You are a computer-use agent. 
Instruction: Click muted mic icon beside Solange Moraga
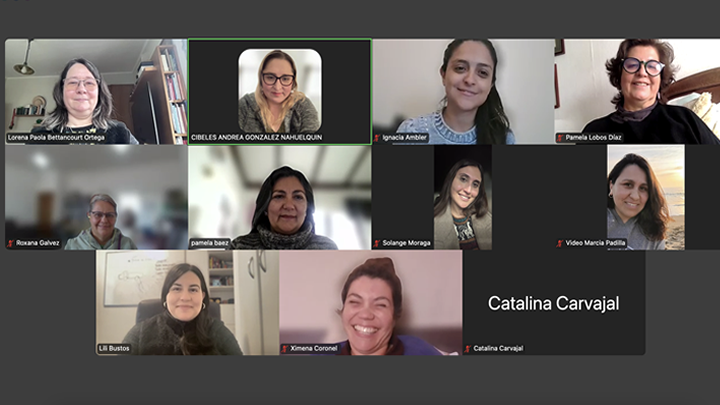[377, 243]
